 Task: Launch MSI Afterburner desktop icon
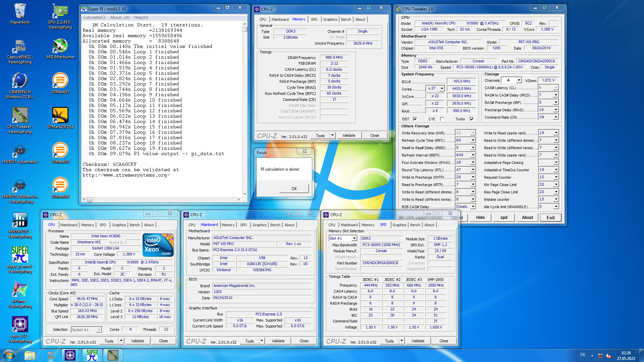coord(60,49)
